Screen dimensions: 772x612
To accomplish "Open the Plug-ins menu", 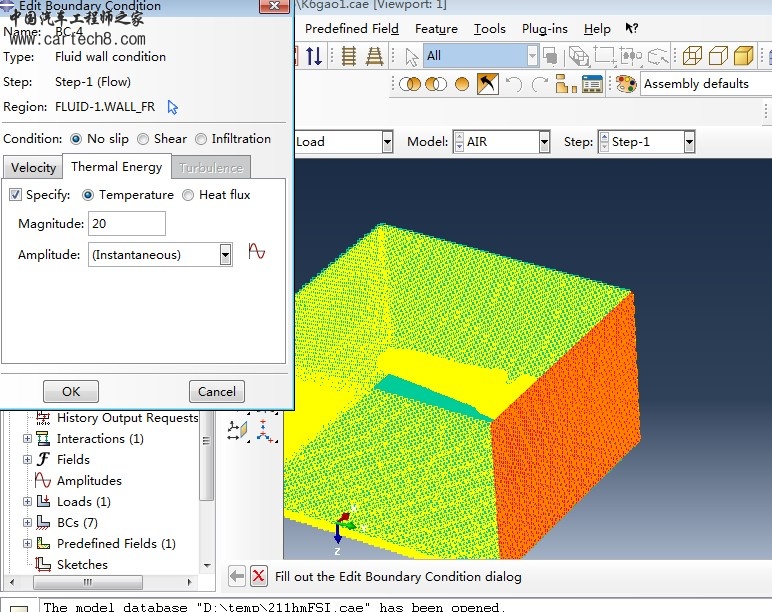I will [545, 29].
